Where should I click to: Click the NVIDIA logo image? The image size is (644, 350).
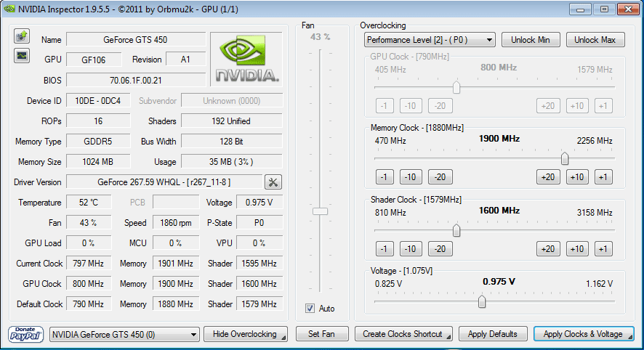(247, 59)
